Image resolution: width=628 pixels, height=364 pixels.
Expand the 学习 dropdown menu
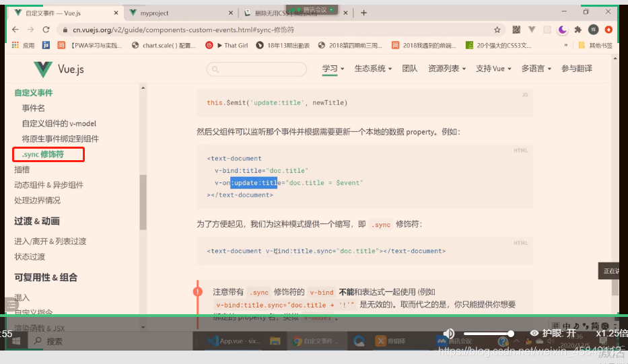(x=333, y=69)
